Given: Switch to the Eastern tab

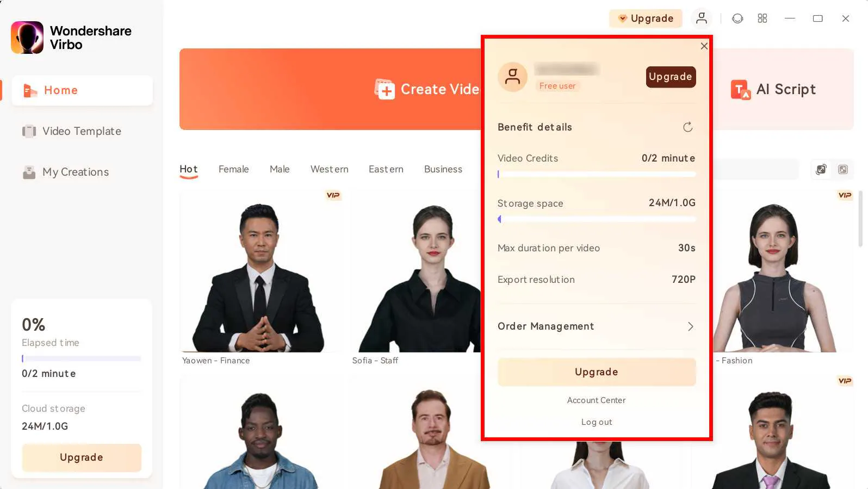Looking at the screenshot, I should tap(386, 169).
